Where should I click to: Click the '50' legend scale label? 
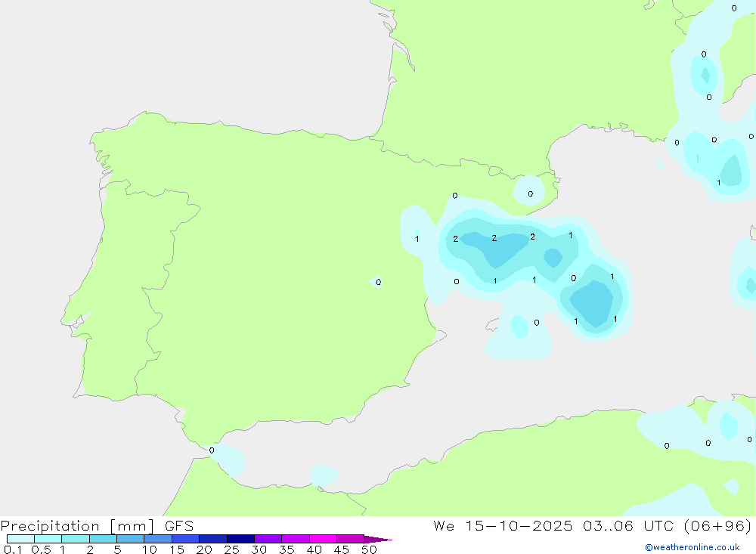tap(369, 549)
